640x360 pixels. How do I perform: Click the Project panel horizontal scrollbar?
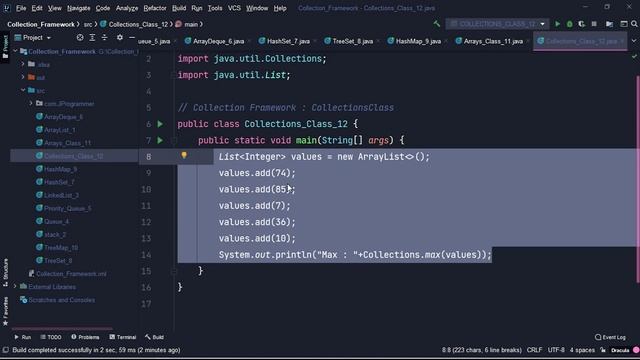62,328
